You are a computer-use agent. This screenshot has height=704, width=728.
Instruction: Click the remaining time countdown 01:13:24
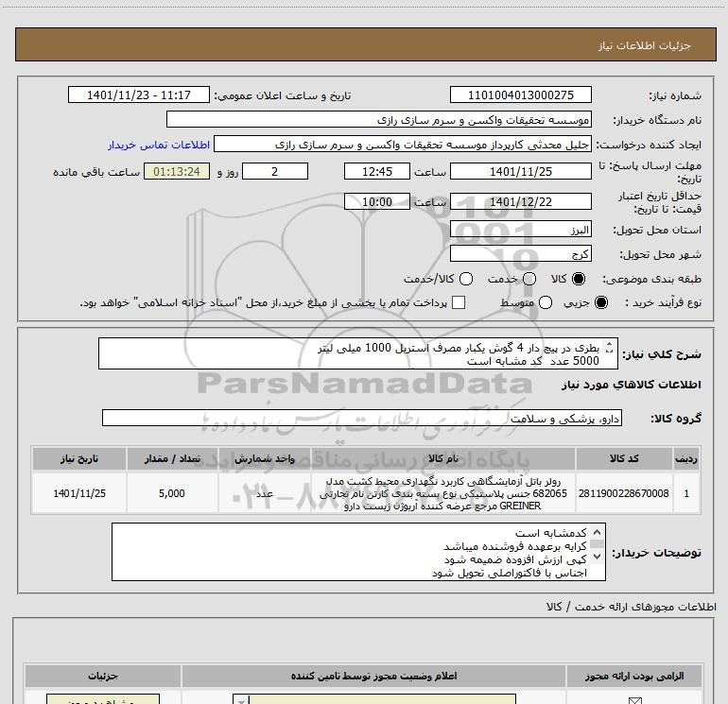[x=177, y=171]
